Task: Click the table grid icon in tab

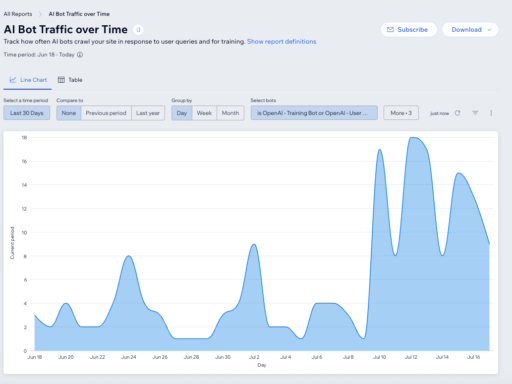Action: tap(61, 80)
